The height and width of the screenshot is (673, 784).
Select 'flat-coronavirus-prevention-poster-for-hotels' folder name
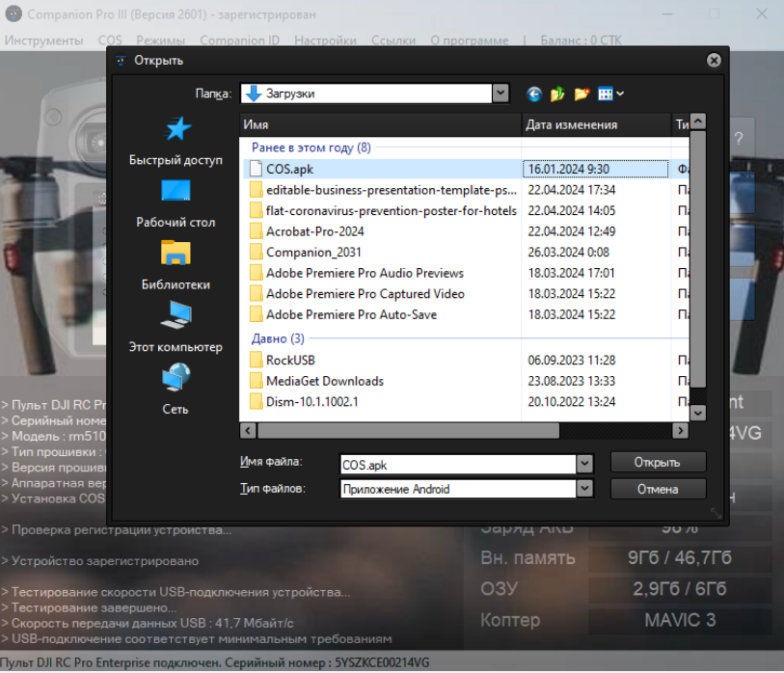(x=391, y=211)
